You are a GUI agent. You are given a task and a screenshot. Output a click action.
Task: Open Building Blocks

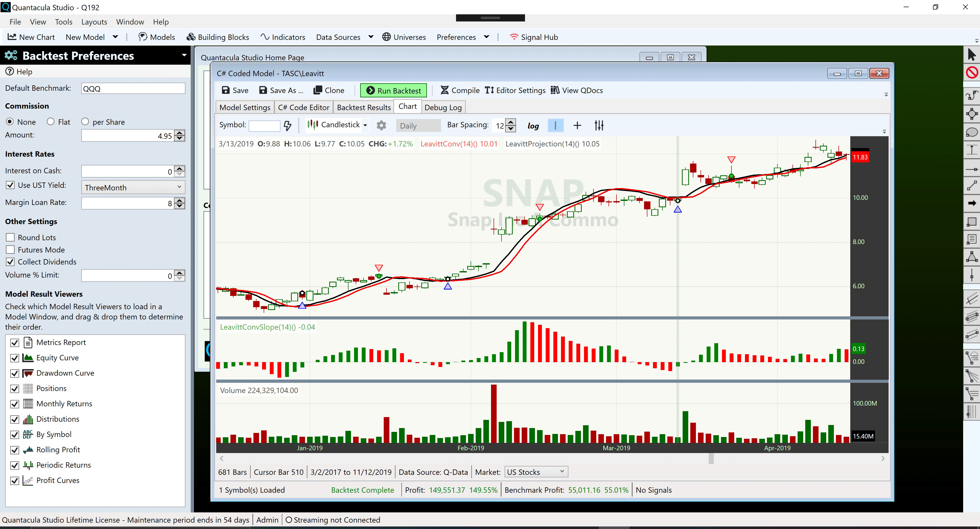tap(218, 37)
